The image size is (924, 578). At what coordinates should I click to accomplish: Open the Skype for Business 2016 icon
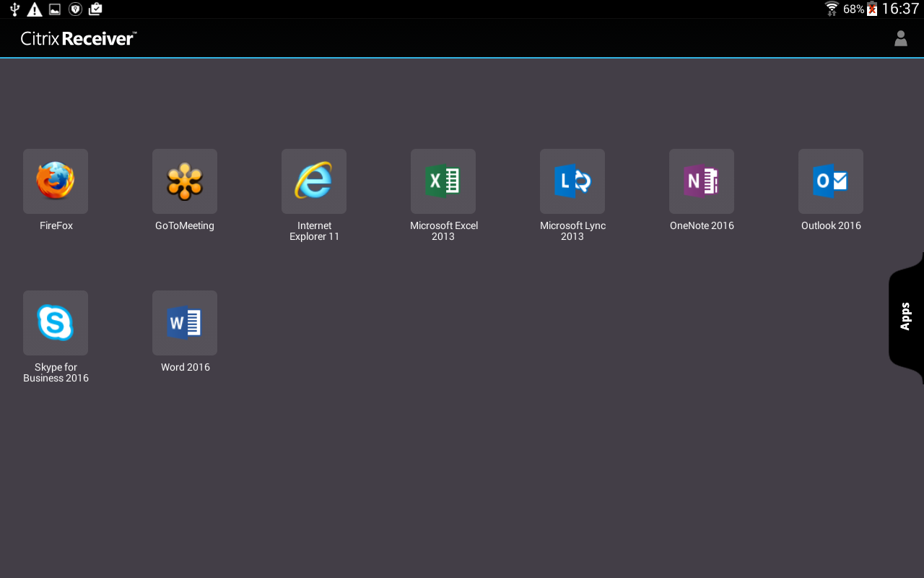pyautogui.click(x=56, y=323)
